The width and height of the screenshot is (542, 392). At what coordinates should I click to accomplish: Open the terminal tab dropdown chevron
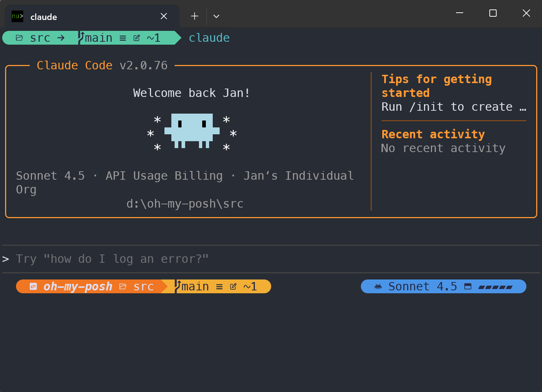coord(216,16)
